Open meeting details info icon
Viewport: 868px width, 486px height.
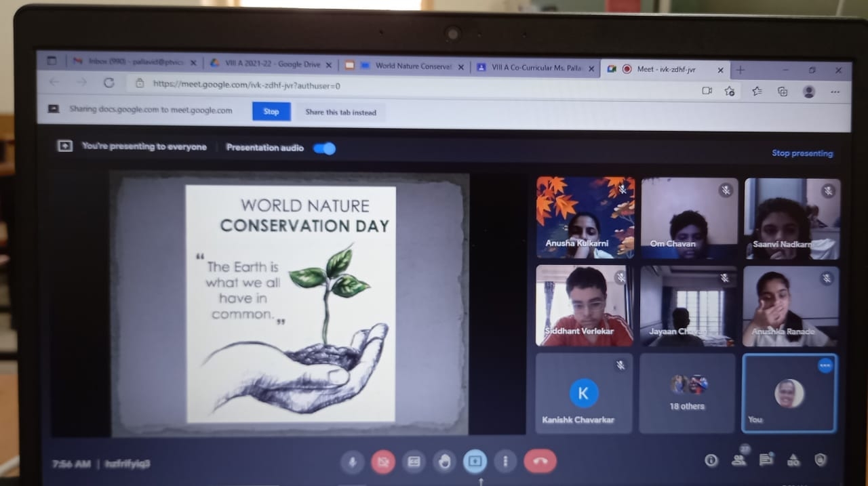(711, 460)
